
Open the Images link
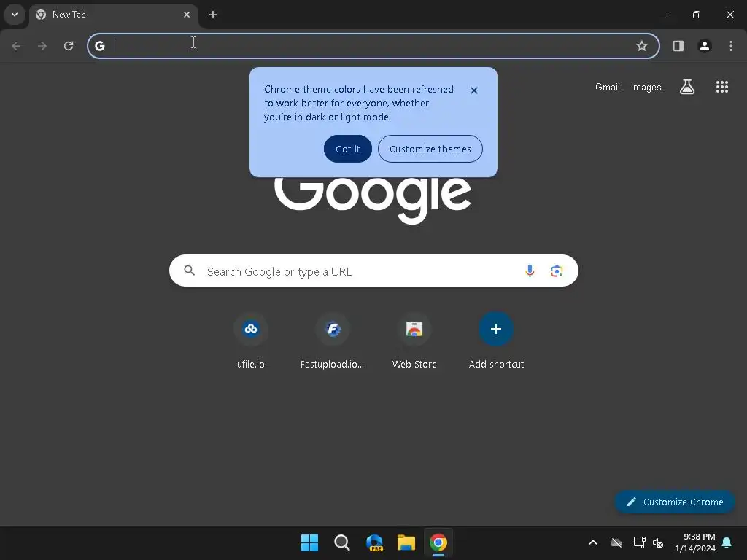(646, 87)
